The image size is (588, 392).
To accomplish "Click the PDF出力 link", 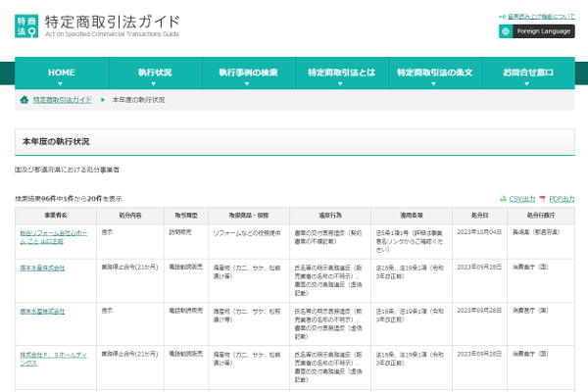I will [562, 199].
